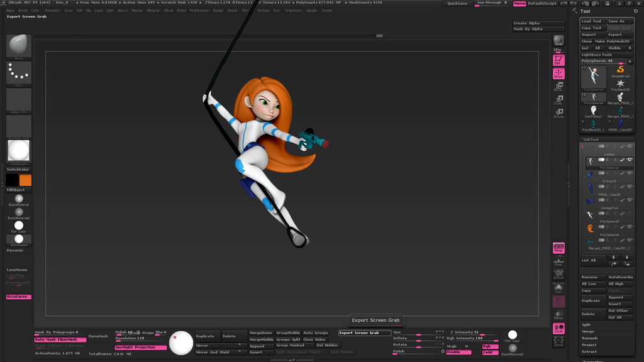Image resolution: width=644 pixels, height=362 pixels.
Task: Click the Spotlight Projection toggle
Action: (140, 347)
